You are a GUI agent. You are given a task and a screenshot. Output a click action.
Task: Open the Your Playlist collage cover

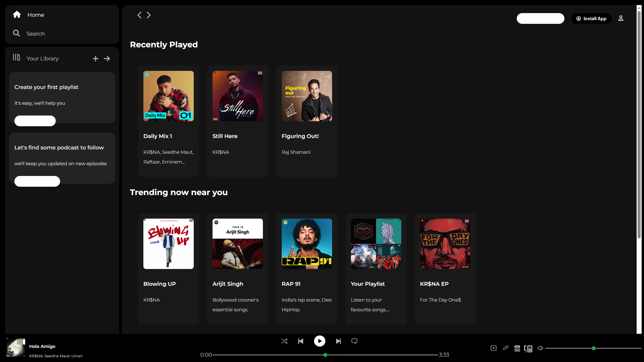(x=376, y=244)
